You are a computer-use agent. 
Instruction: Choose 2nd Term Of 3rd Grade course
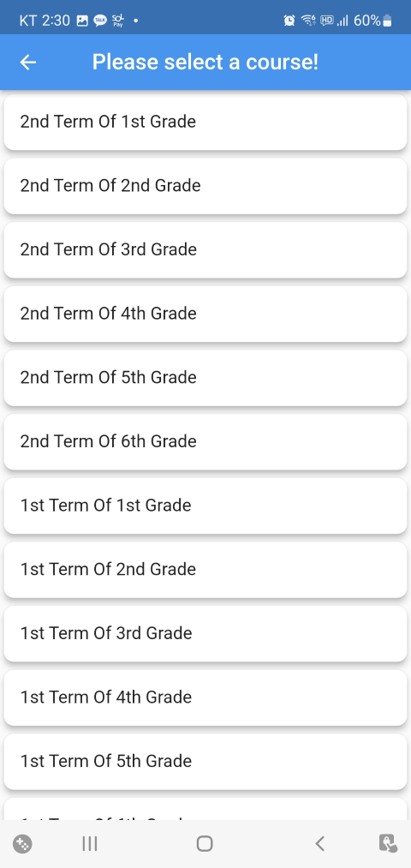205,249
